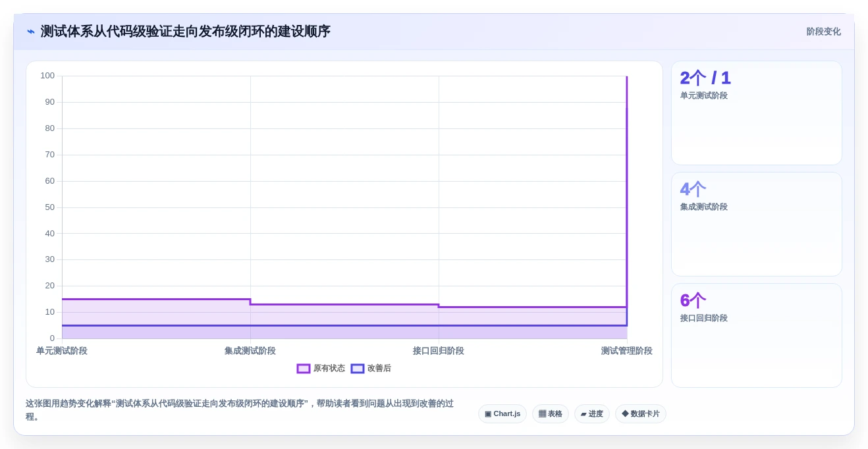Screen dimensions: 868x449
Task: Click the 6个 card value
Action: [693, 300]
